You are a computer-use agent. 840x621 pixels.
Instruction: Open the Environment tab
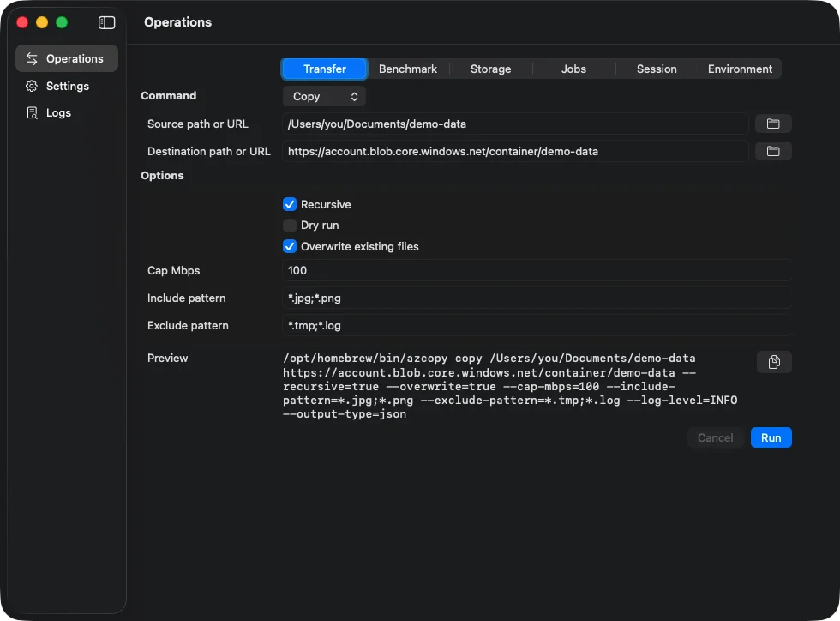click(740, 69)
